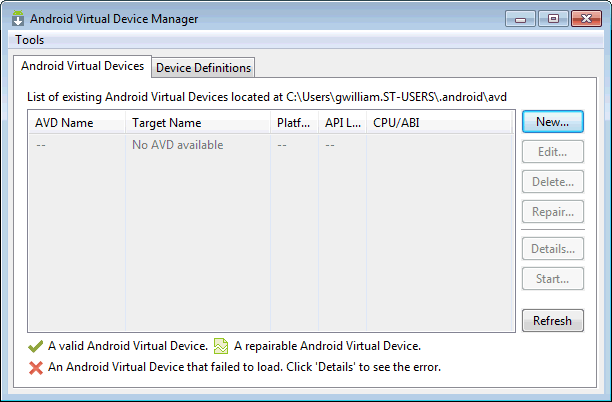
Task: Click the green checkmark valid device icon
Action: point(36,346)
